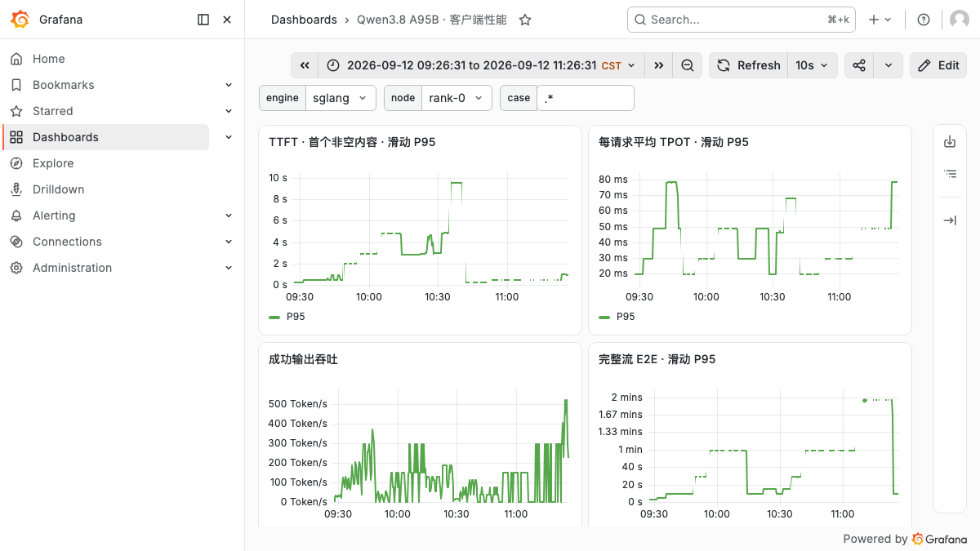Click the 成功输出吞吐 panel title
980x551 pixels.
(x=303, y=359)
